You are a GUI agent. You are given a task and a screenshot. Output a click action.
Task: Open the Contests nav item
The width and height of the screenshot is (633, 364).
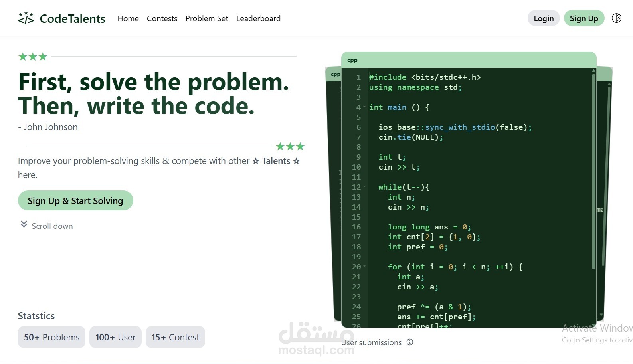pos(162,18)
